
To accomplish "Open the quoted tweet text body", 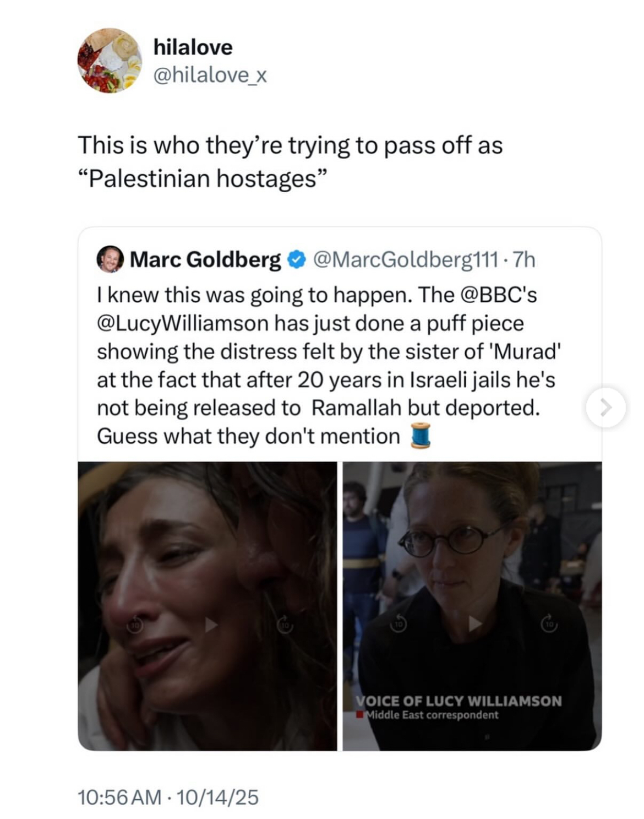I will (329, 366).
